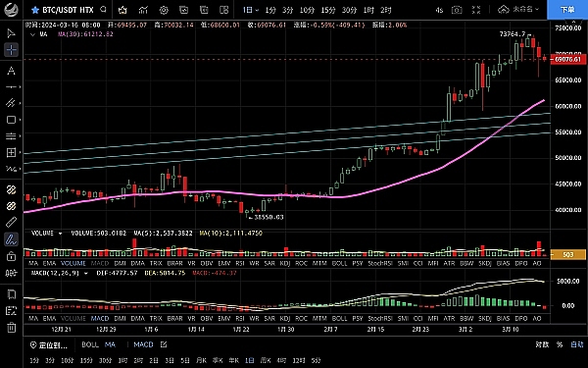Open chart settings gear icon
Image resolution: width=588 pixels, height=368 pixels.
[164, 10]
